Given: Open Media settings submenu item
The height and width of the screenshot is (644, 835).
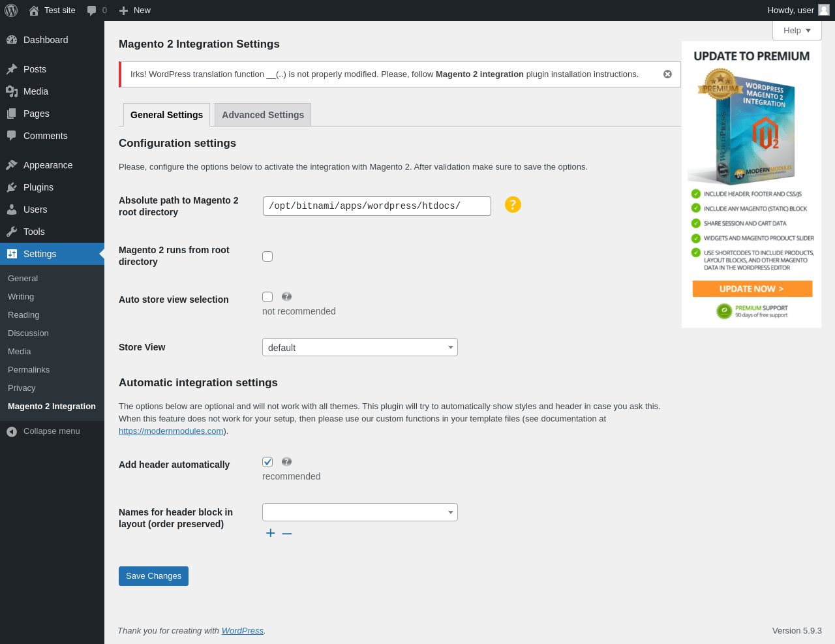Looking at the screenshot, I should click(x=20, y=352).
